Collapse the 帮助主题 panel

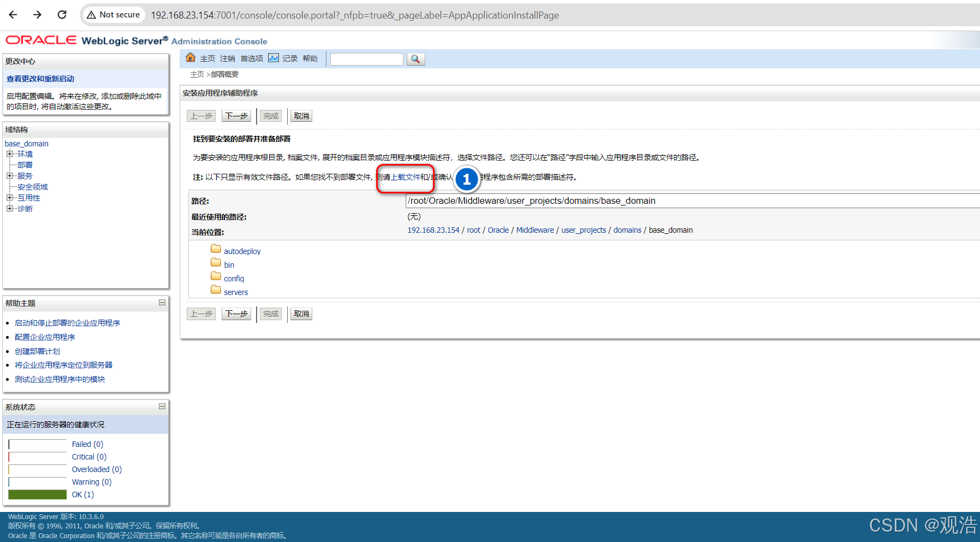[x=162, y=302]
